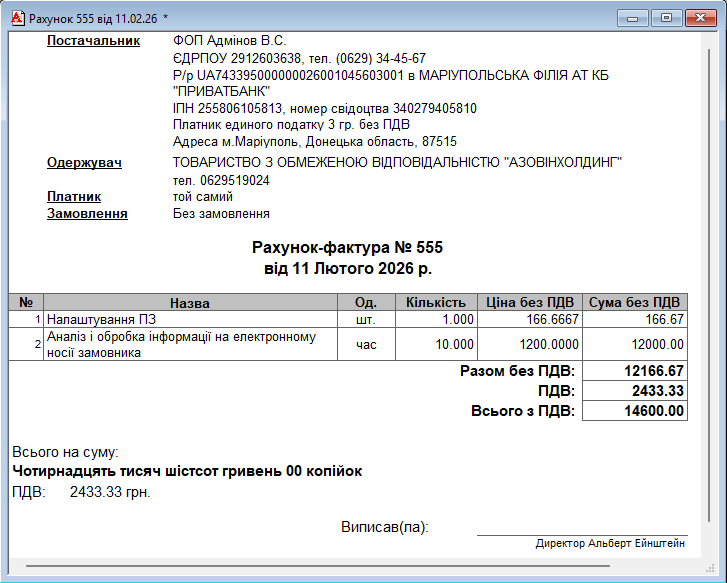Open the Одержувач link
This screenshot has width=727, height=583.
(x=84, y=163)
